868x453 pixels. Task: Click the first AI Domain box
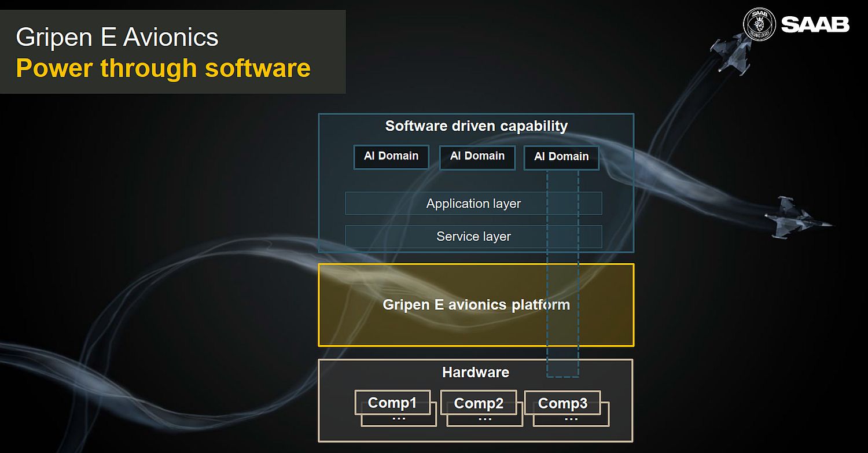tap(391, 157)
